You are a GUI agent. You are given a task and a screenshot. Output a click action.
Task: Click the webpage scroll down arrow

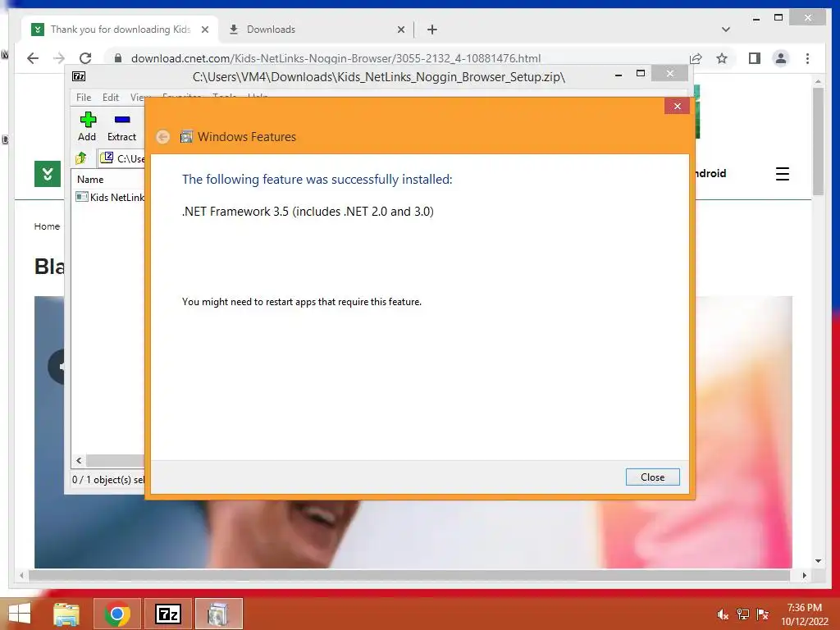tap(818, 561)
